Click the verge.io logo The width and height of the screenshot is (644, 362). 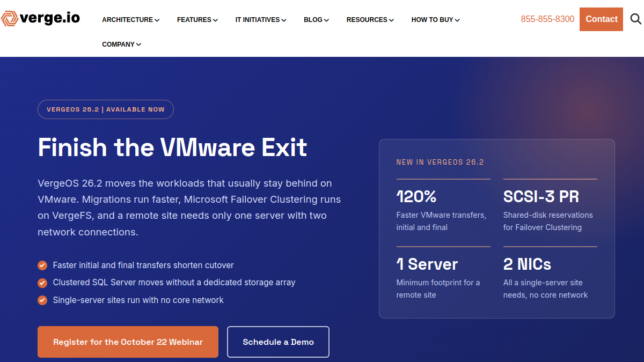pos(40,19)
